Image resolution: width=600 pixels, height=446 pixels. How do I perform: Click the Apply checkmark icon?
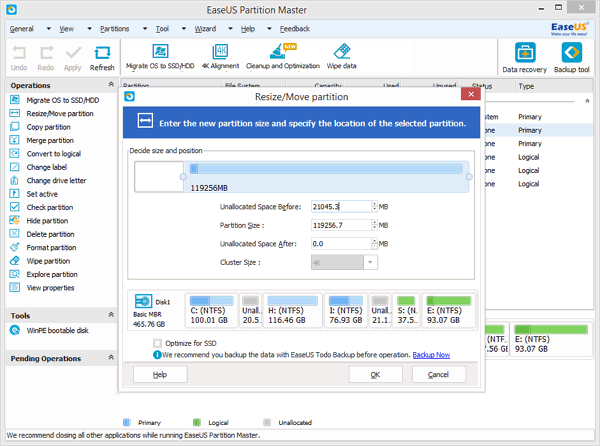coord(73,58)
